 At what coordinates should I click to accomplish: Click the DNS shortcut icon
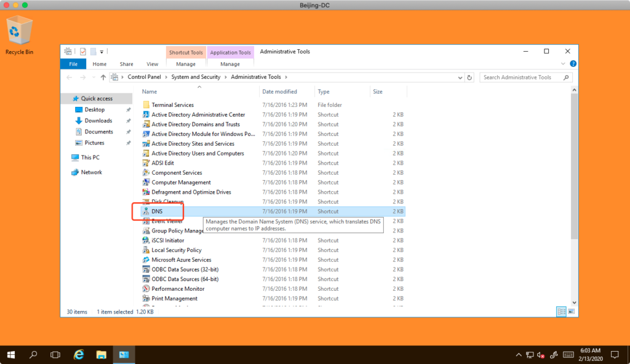146,212
